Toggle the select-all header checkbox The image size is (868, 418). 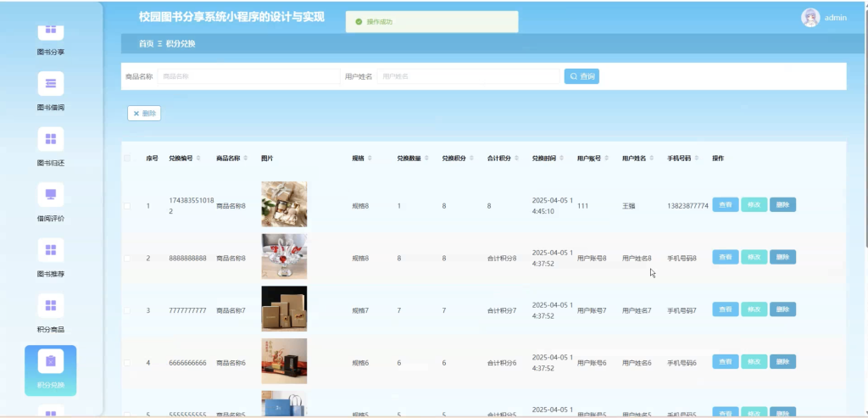pos(127,159)
